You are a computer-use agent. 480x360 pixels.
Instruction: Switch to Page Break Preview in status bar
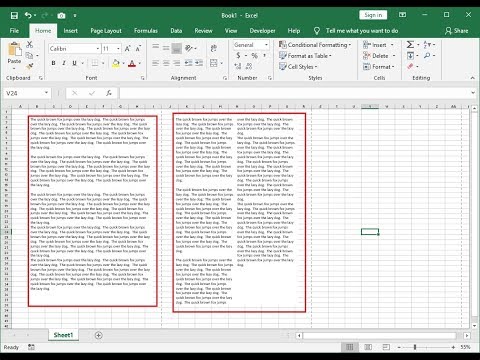click(x=386, y=347)
